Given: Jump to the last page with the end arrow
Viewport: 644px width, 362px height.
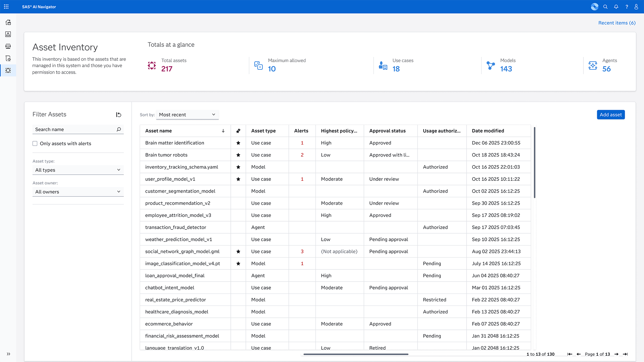Looking at the screenshot, I should pos(625,354).
